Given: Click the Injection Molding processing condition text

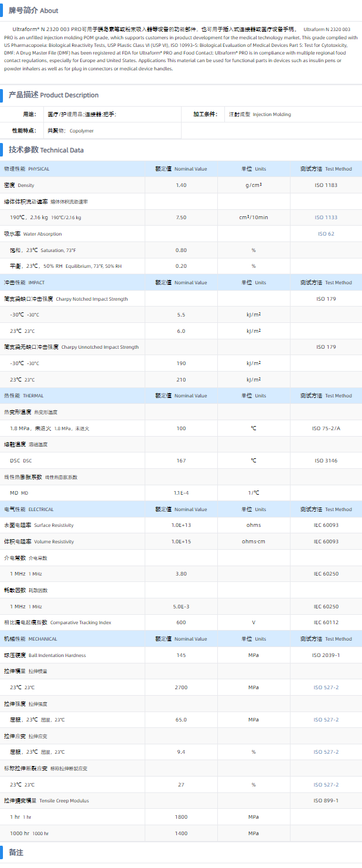Looking at the screenshot, I should click(x=271, y=114).
